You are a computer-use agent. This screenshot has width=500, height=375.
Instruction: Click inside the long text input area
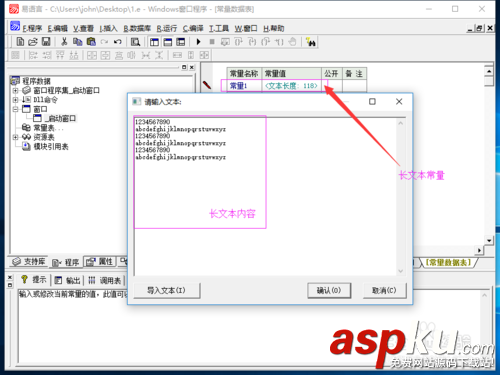tap(265, 196)
